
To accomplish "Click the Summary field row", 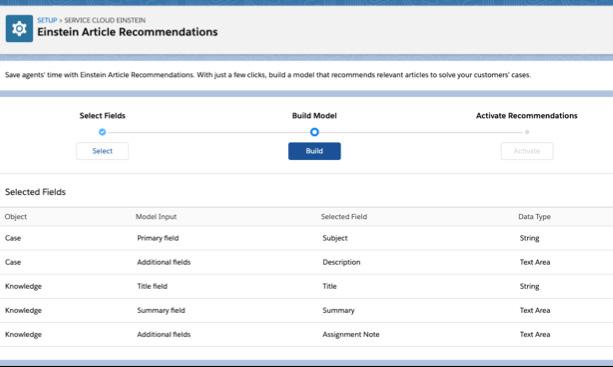I will (306, 310).
